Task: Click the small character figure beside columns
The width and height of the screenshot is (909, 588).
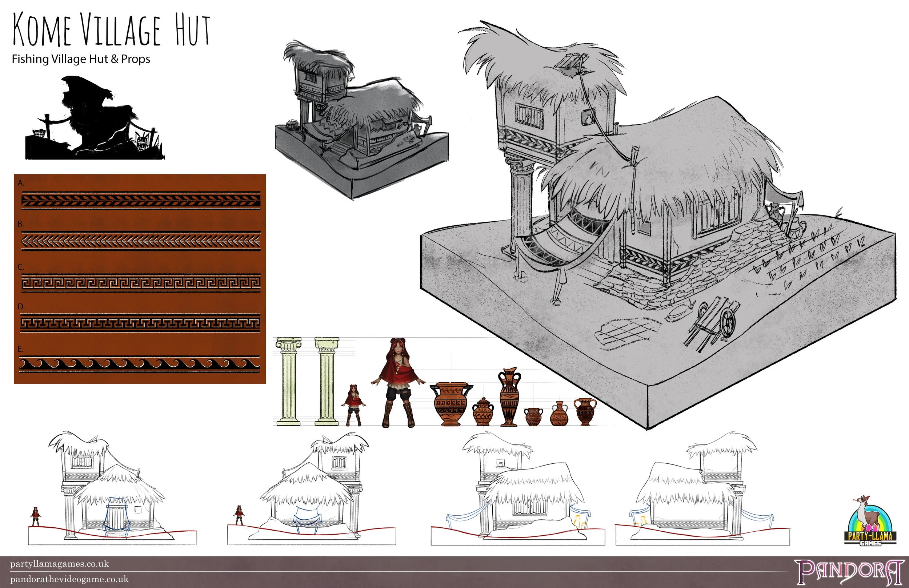Action: tap(354, 405)
